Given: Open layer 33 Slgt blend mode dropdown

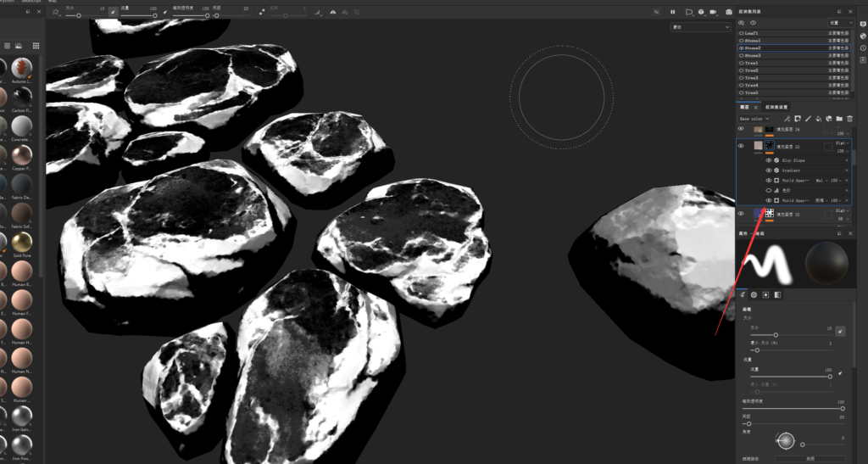Looking at the screenshot, I should coord(842,143).
